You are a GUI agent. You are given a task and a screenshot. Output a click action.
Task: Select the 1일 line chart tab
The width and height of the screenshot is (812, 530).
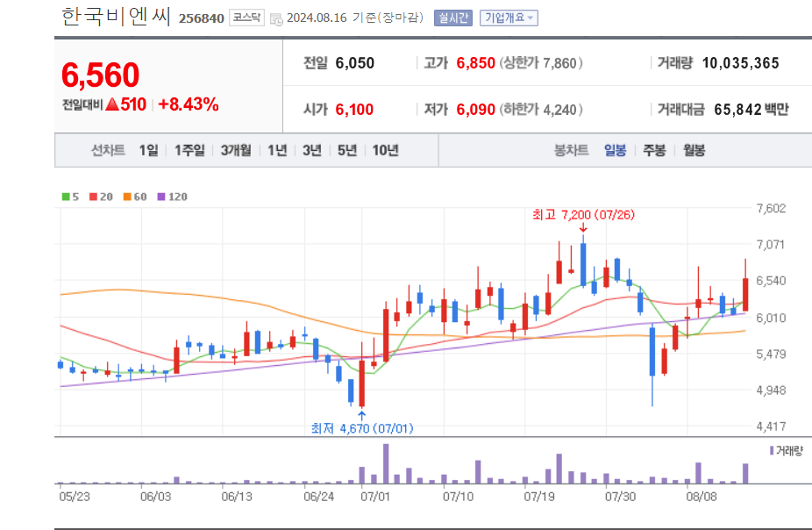(x=148, y=150)
